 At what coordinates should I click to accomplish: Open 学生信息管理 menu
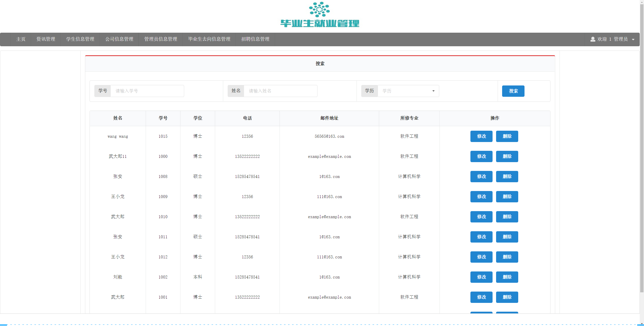pyautogui.click(x=80, y=39)
